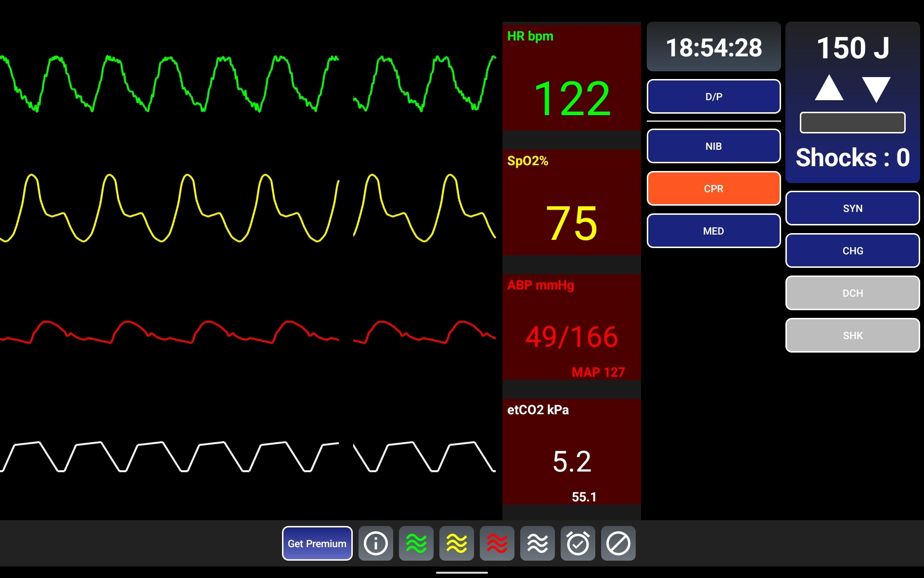Toggle the red ABP waveform icon
The image size is (924, 578).
(497, 543)
